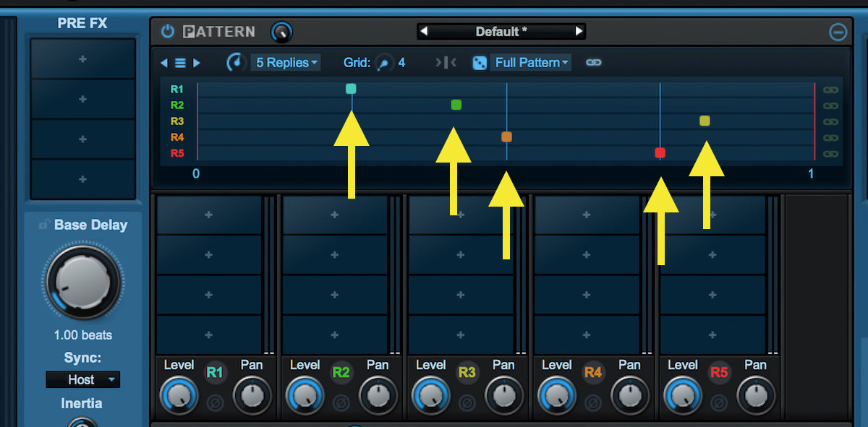The image size is (868, 427).
Task: Add effect to R3 channel's first slot
Action: (x=461, y=215)
